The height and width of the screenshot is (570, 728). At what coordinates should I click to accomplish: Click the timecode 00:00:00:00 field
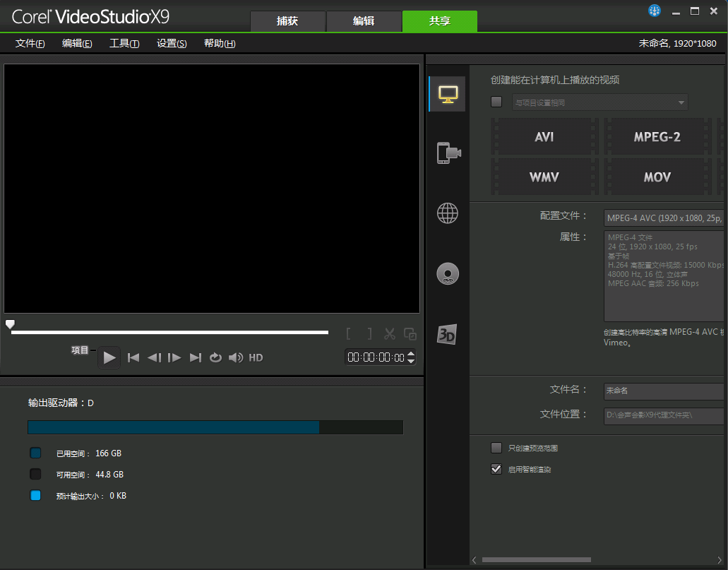376,357
